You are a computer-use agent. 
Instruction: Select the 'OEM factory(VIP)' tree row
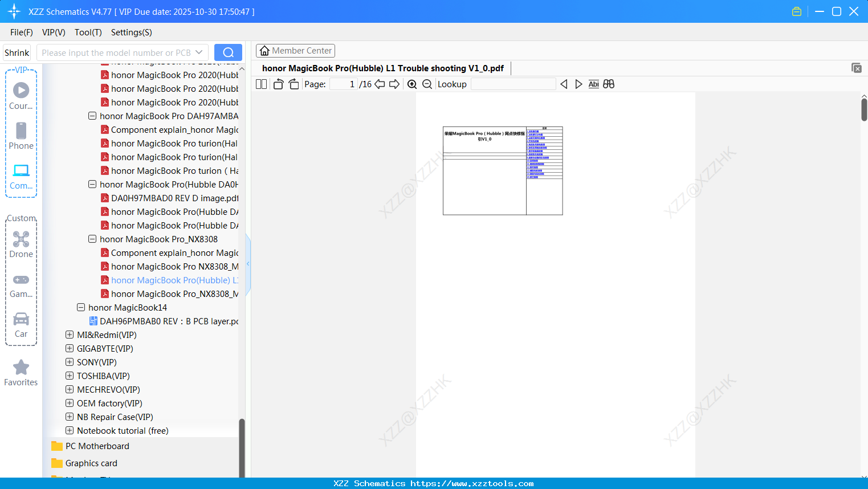[109, 404]
